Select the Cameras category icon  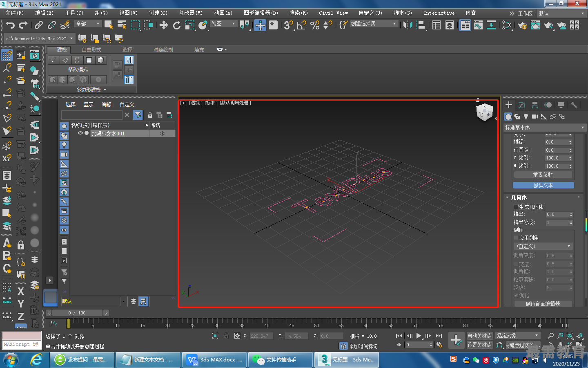coord(535,117)
